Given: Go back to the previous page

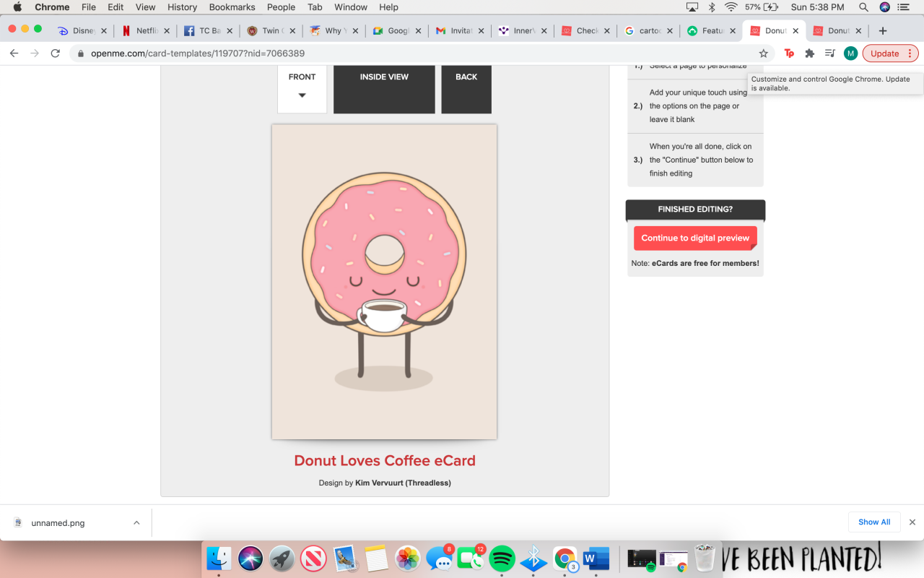Looking at the screenshot, I should [14, 53].
